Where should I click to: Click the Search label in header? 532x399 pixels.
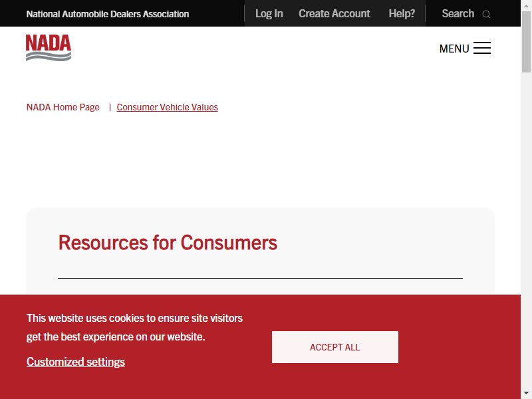pyautogui.click(x=458, y=13)
